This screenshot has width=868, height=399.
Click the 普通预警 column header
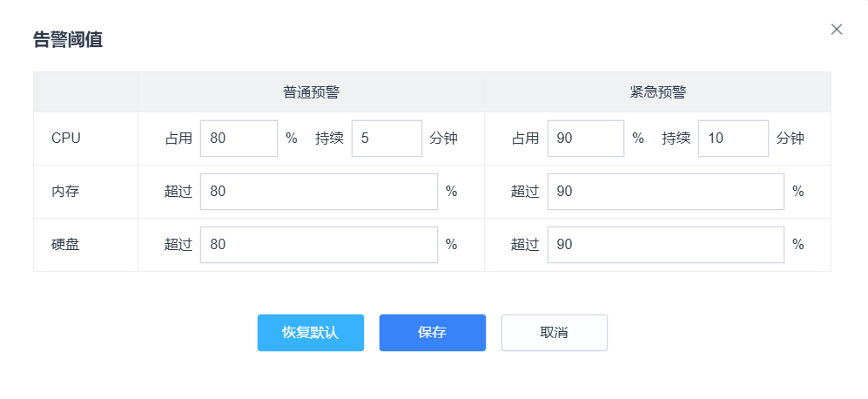[x=310, y=92]
